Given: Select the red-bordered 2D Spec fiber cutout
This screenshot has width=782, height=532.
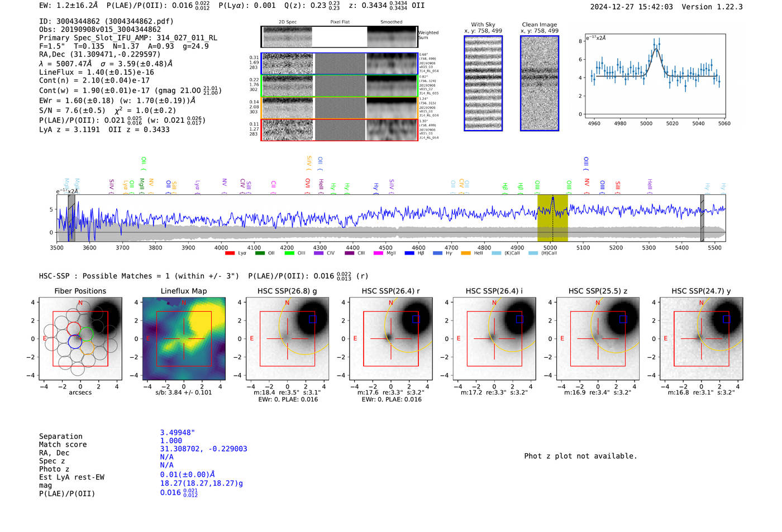Looking at the screenshot, I should tap(288, 130).
